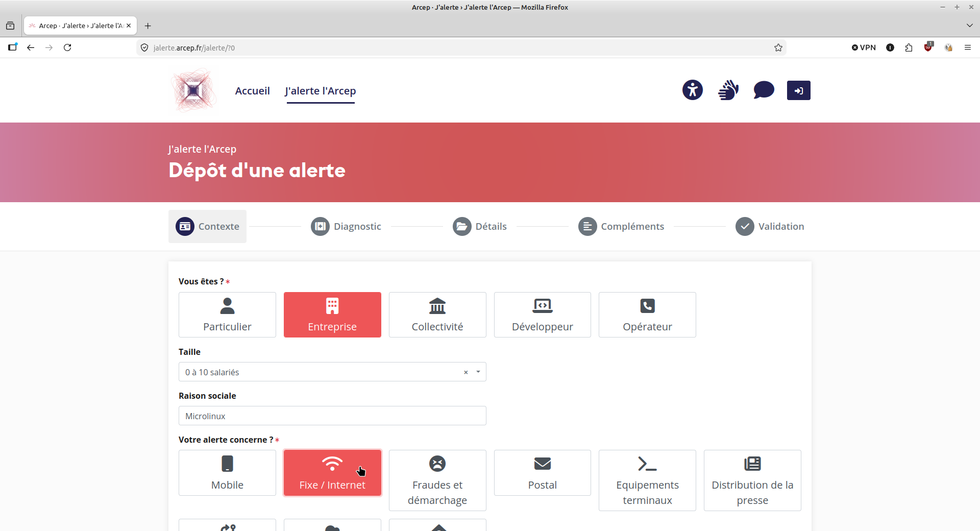Open the Firefox application menu
The height and width of the screenshot is (531, 980).
click(967, 47)
